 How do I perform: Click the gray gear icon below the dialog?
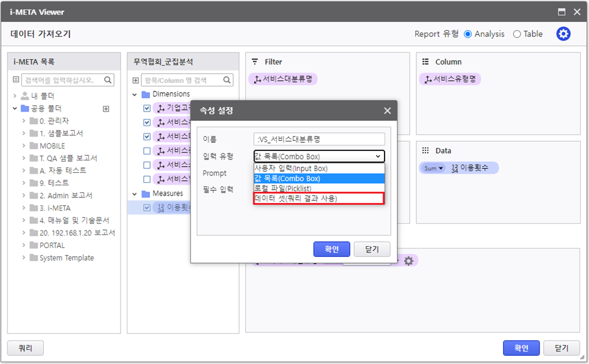coord(408,261)
